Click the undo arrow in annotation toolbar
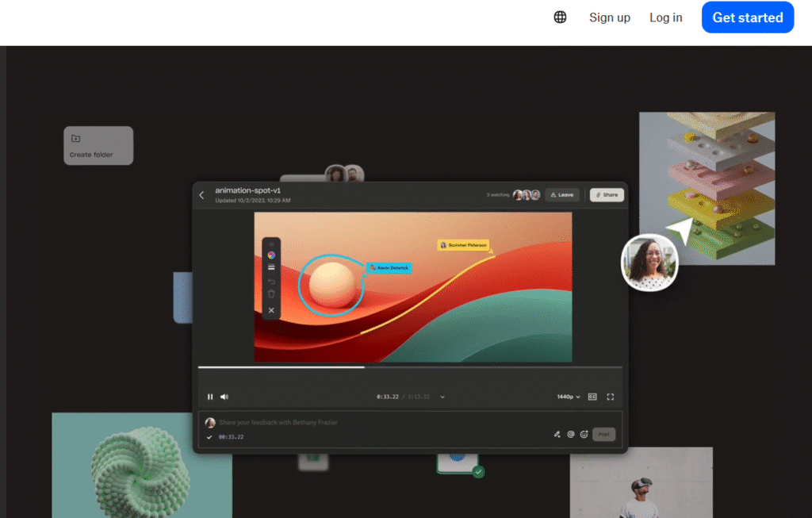Image resolution: width=812 pixels, height=518 pixels. 271,282
